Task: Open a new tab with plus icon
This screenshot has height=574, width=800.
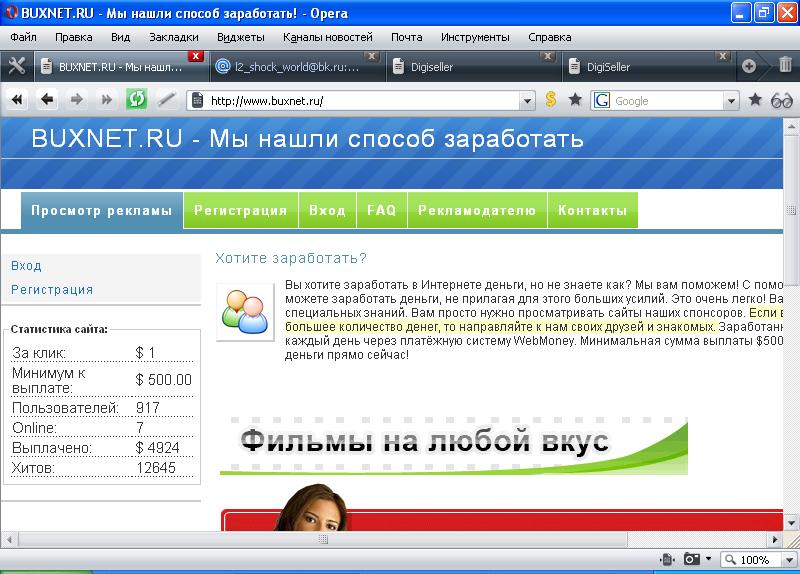Action: pyautogui.click(x=749, y=66)
